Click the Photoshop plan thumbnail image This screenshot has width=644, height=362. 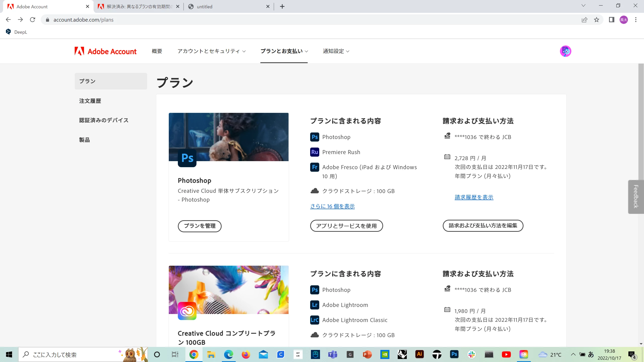(228, 137)
